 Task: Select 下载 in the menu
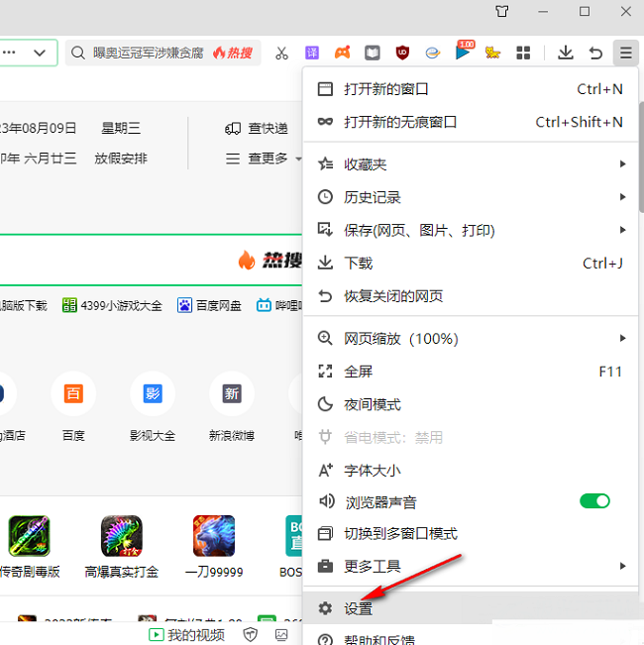[471, 264]
